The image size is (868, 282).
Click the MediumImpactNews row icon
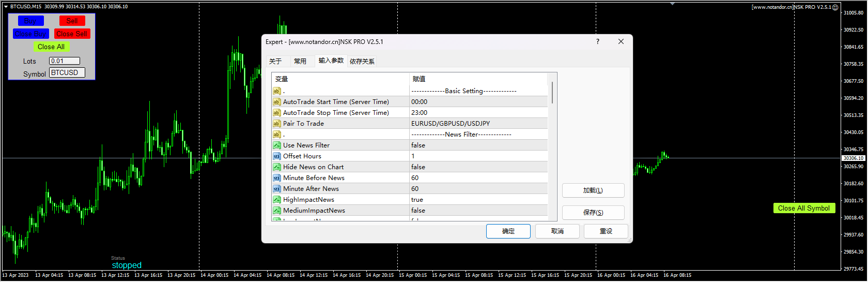coord(276,211)
